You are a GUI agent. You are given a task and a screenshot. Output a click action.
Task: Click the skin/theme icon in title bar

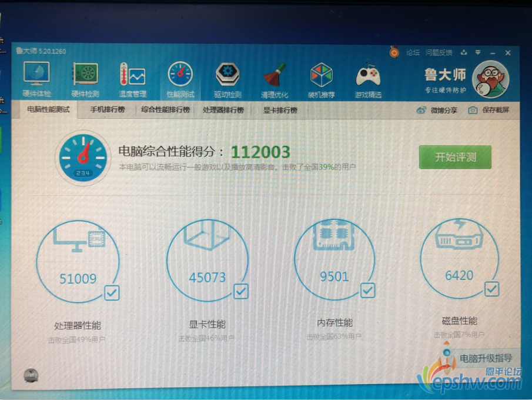coord(464,52)
